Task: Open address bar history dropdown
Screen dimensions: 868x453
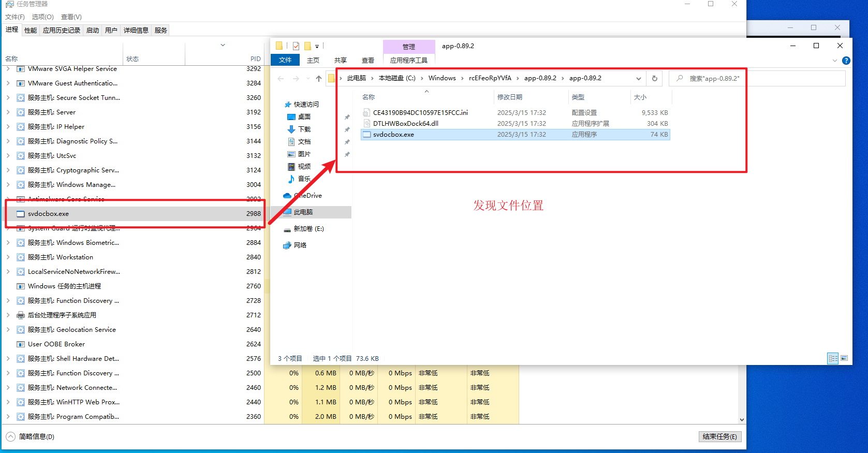Action: pyautogui.click(x=639, y=79)
